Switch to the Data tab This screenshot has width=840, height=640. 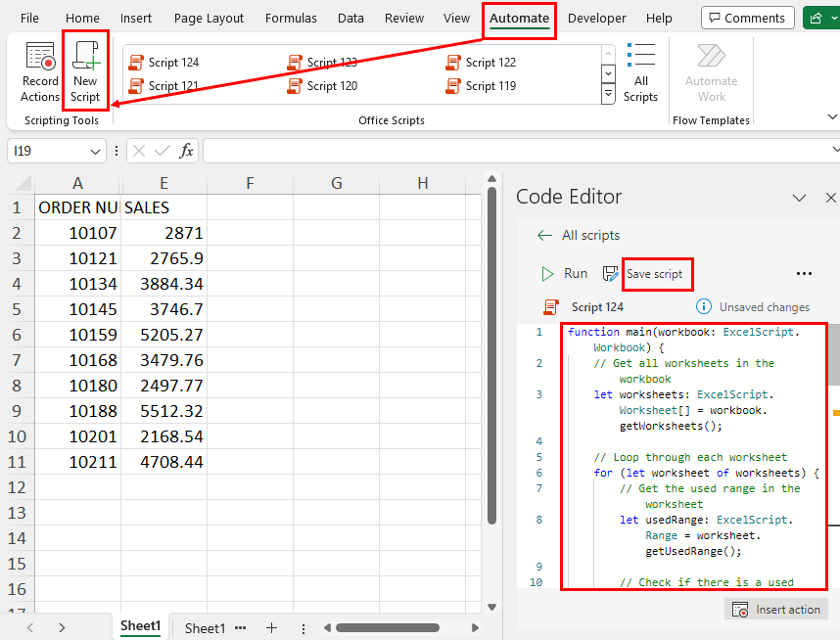click(350, 19)
